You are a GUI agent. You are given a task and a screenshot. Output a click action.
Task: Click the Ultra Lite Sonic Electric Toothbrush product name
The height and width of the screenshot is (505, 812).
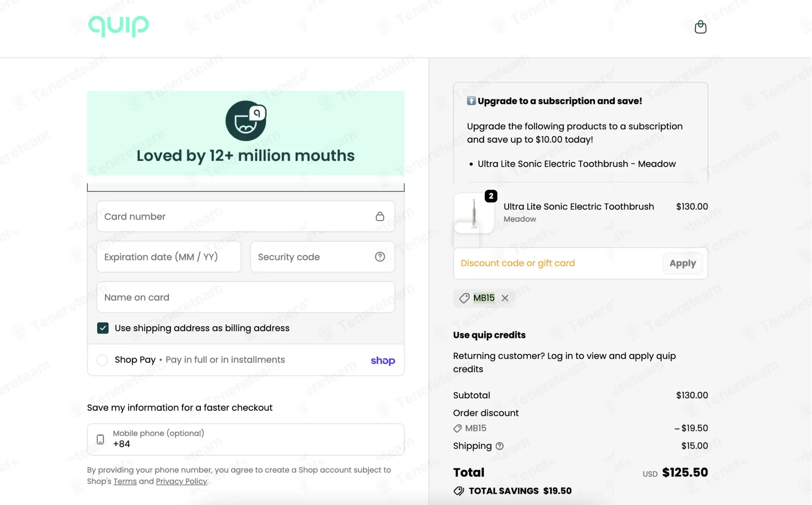(579, 206)
